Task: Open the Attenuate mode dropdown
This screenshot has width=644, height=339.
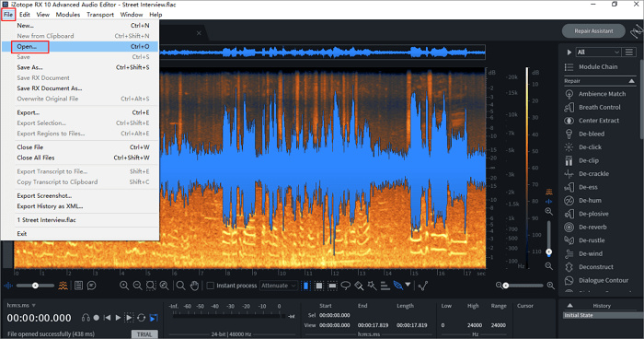Action: (x=279, y=285)
